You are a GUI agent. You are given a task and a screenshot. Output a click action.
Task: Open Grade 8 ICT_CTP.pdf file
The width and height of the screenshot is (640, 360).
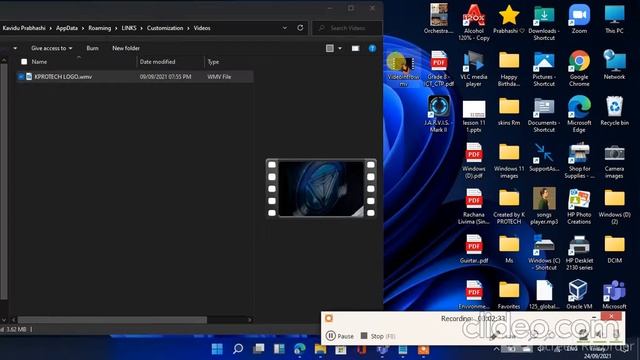pos(439,68)
